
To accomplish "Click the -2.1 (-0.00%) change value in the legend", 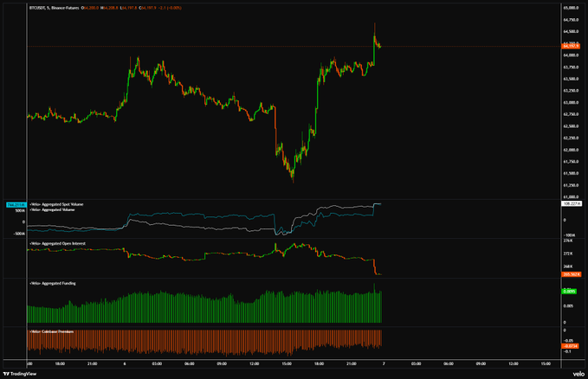I will pyautogui.click(x=170, y=8).
